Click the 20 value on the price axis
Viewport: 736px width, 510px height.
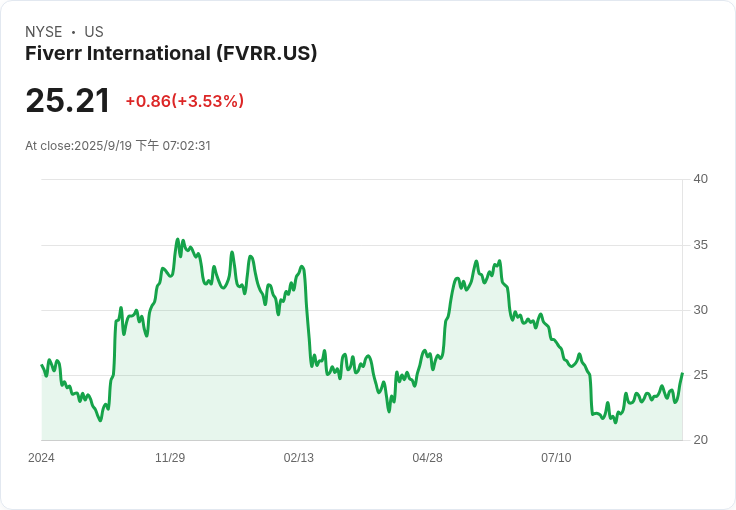pos(700,440)
